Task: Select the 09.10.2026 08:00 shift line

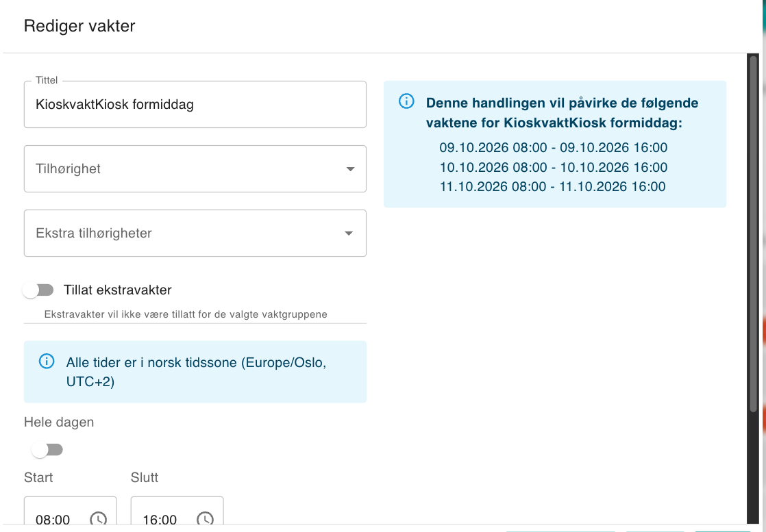Action: click(554, 147)
